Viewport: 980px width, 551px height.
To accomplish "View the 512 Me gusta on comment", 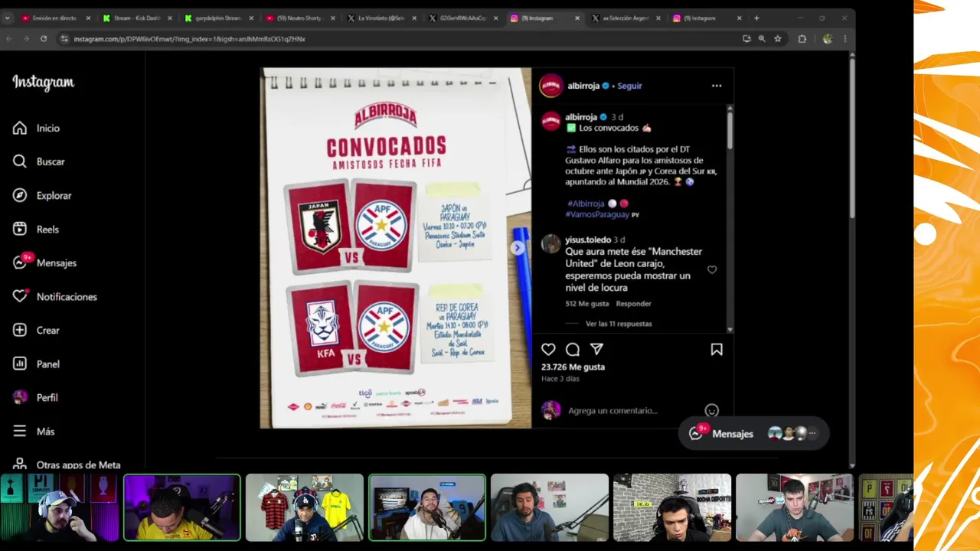I will (x=587, y=304).
